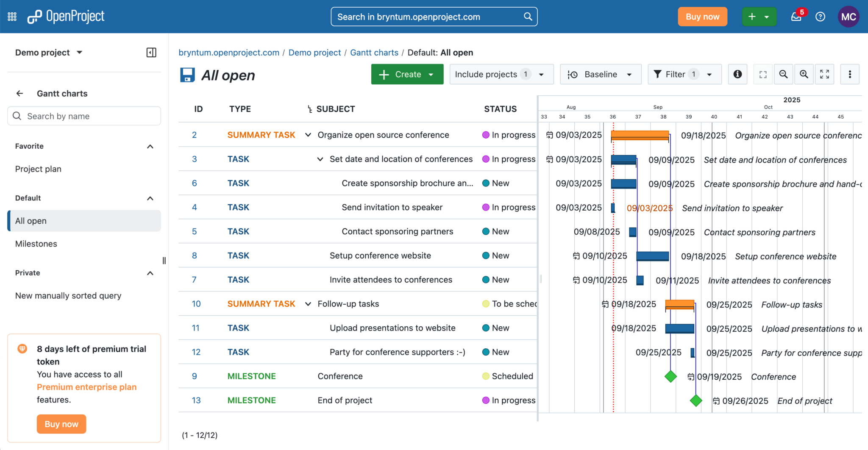The image size is (868, 450).
Task: Collapse the Organize open source conference row
Action: 308,135
